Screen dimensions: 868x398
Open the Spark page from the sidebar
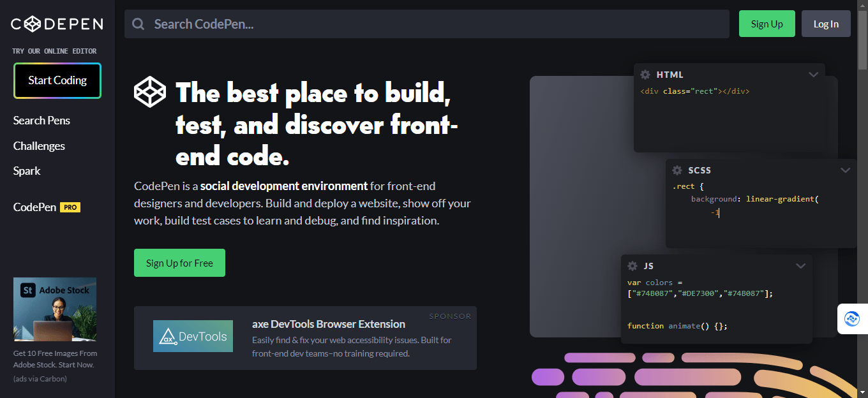[26, 171]
